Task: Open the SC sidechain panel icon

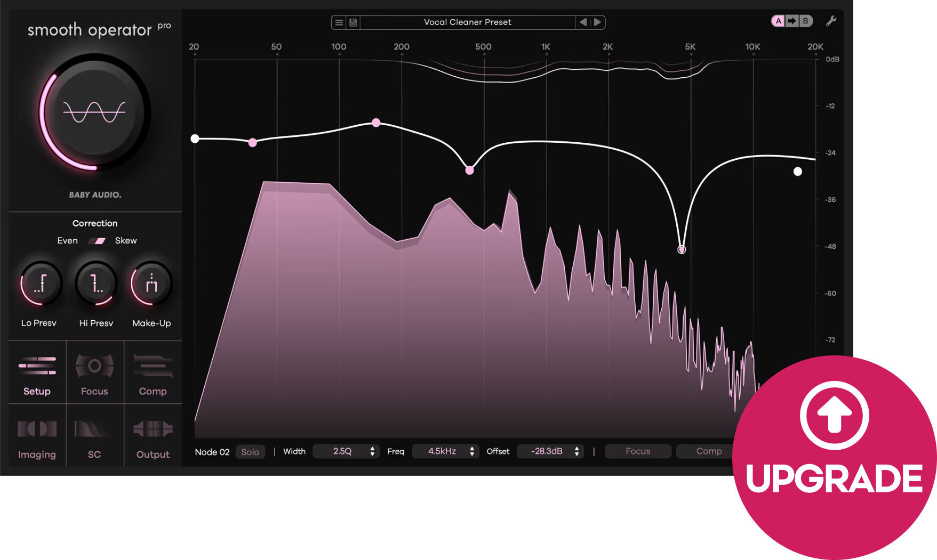Action: [94, 429]
